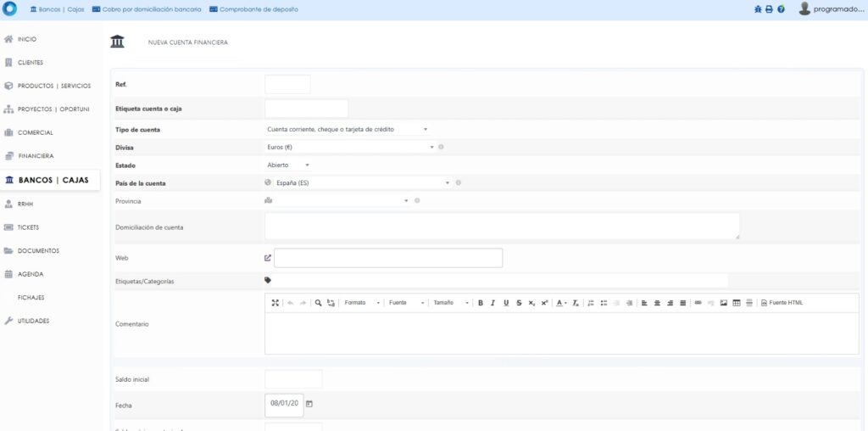The width and height of the screenshot is (868, 431).
Task: Toggle the numbered list in the editor
Action: 591,303
